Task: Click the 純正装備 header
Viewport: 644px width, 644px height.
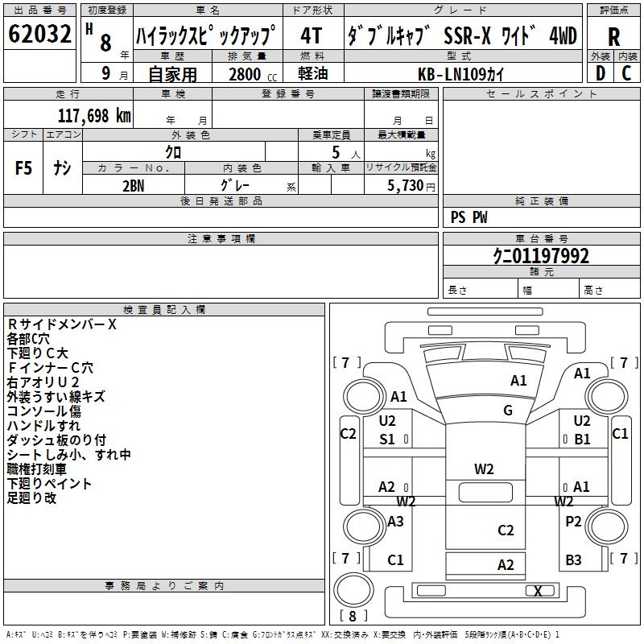Action: pos(541,200)
